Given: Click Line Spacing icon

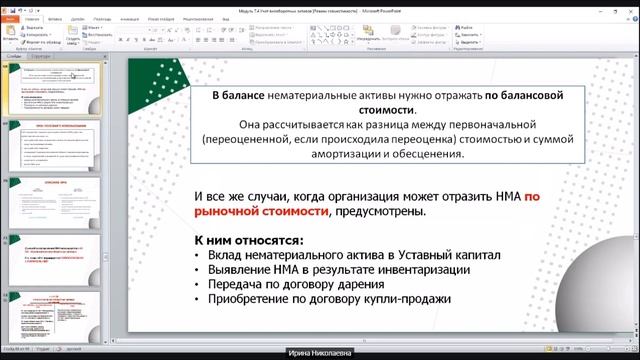Looking at the screenshot, I should [x=242, y=30].
